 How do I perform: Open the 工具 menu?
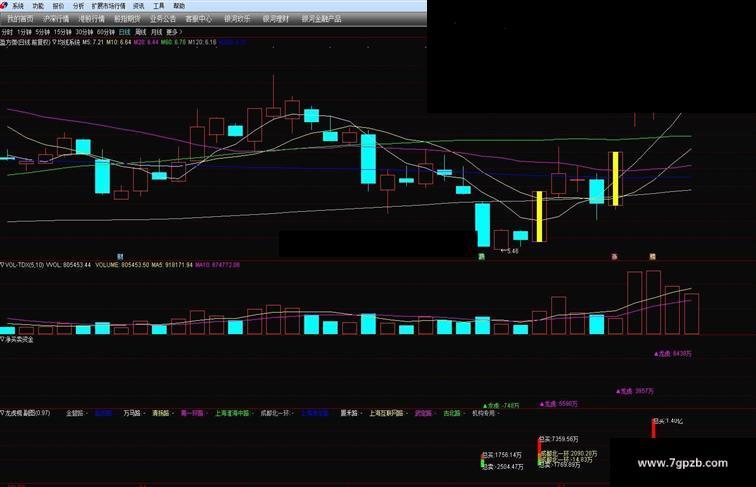tap(159, 6)
